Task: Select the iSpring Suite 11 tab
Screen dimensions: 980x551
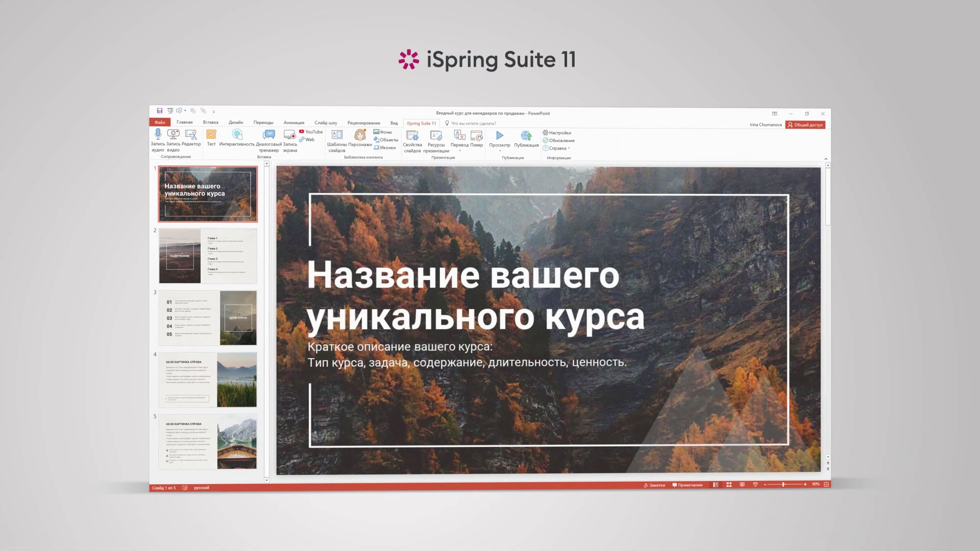Action: click(x=422, y=123)
